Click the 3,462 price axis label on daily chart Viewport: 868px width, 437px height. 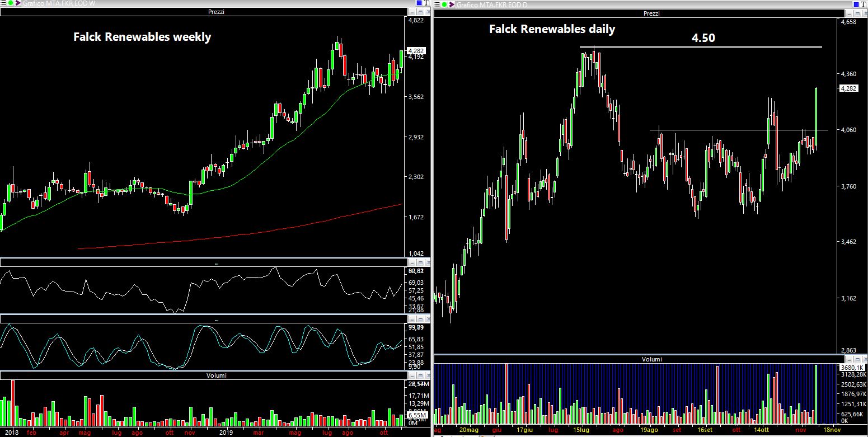[x=849, y=242]
